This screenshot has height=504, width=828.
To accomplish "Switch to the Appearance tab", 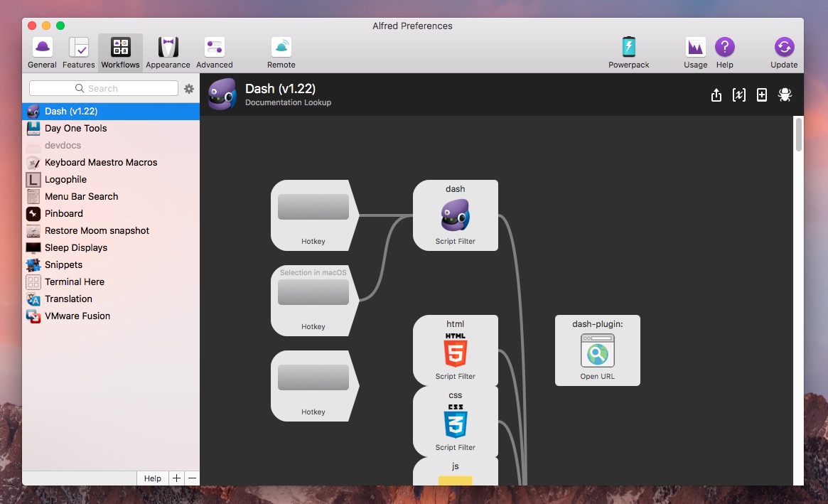I will point(168,53).
